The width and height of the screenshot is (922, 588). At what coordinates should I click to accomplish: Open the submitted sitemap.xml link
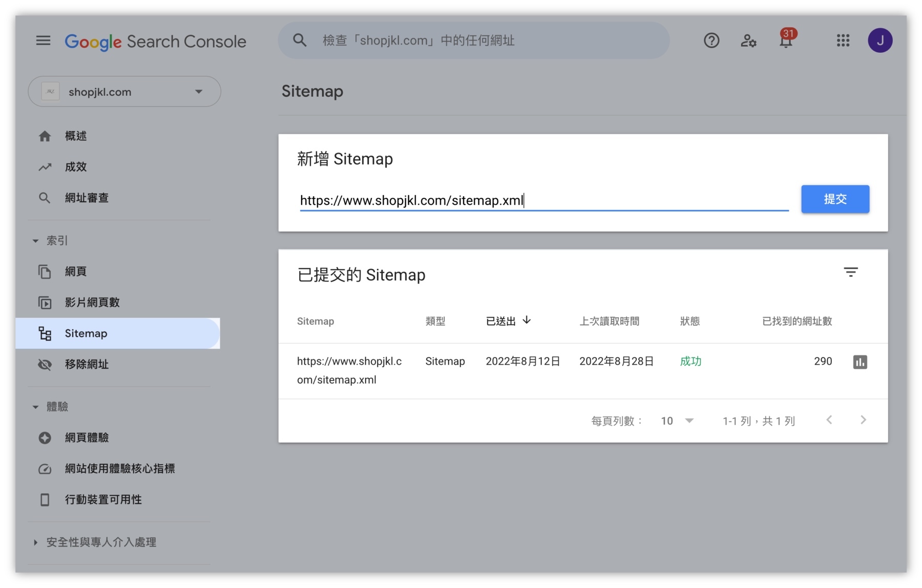point(350,370)
